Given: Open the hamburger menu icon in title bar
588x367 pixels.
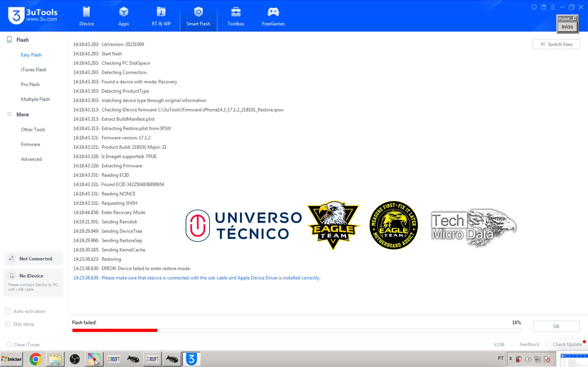Looking at the screenshot, I should coord(553,7).
